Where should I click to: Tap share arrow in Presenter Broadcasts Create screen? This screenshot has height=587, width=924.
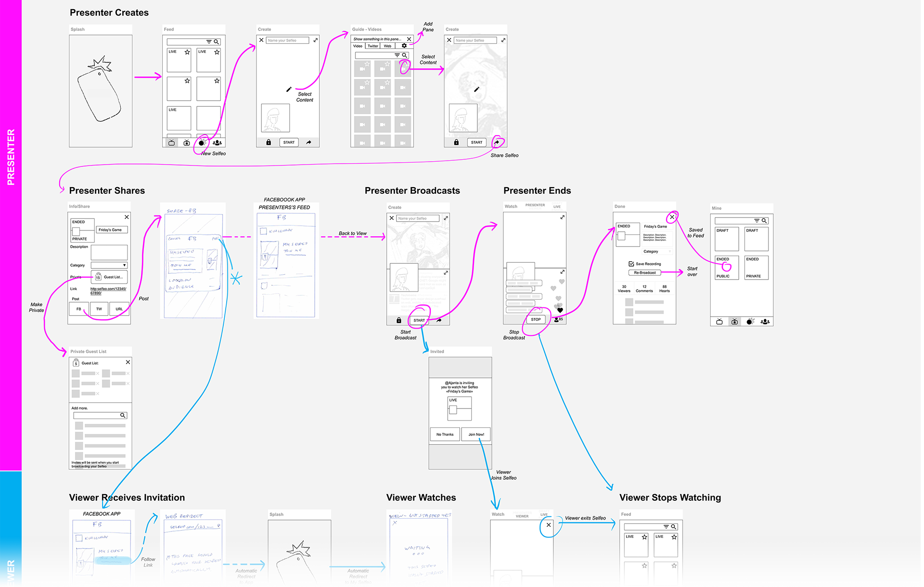(x=439, y=320)
